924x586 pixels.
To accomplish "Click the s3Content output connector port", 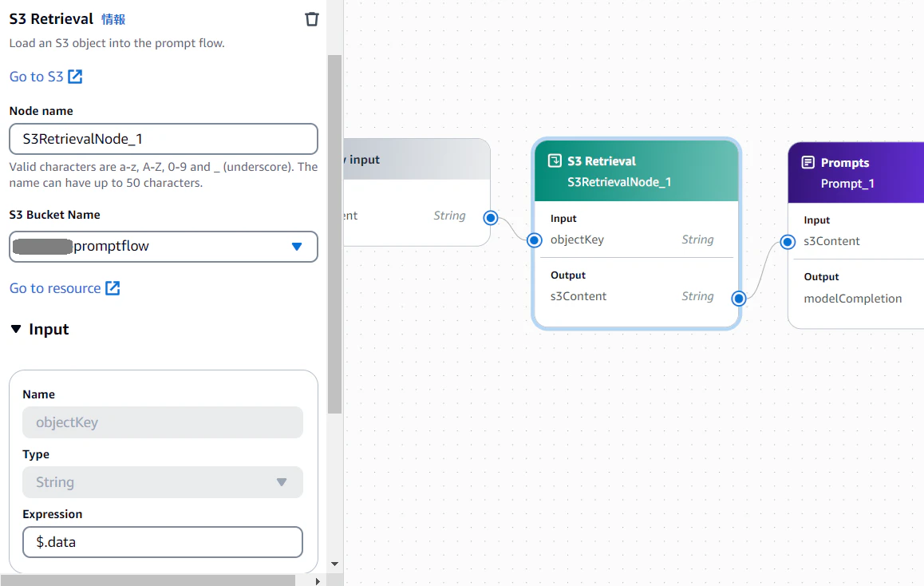I will [738, 299].
